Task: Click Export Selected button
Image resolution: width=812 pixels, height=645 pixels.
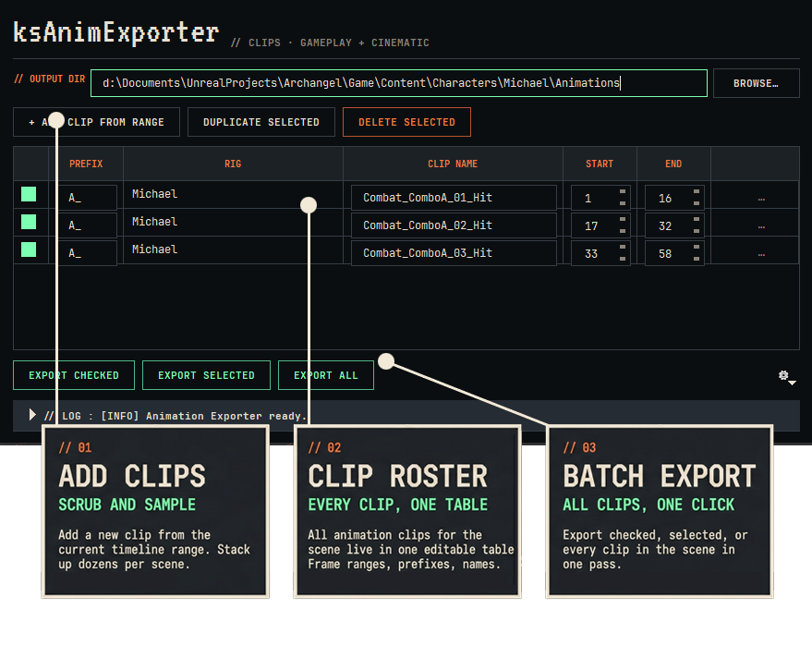Action: pyautogui.click(x=206, y=375)
